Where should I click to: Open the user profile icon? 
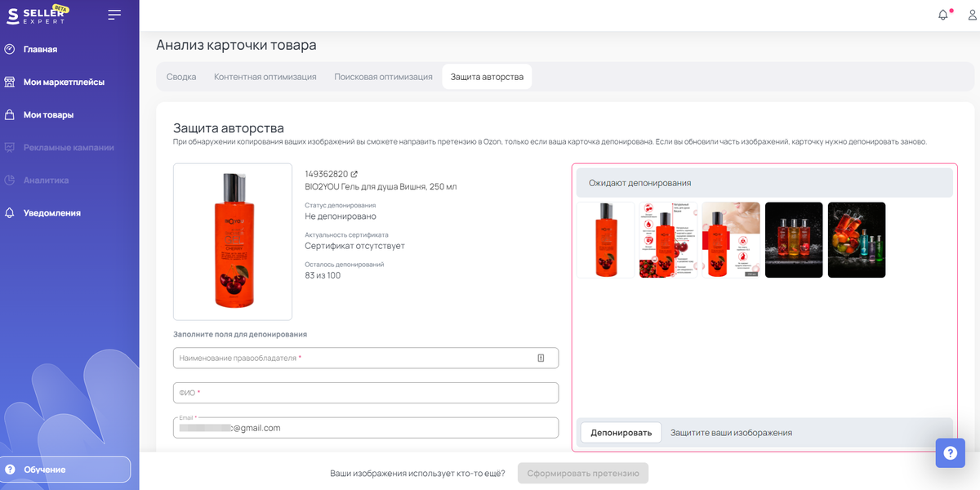[972, 15]
